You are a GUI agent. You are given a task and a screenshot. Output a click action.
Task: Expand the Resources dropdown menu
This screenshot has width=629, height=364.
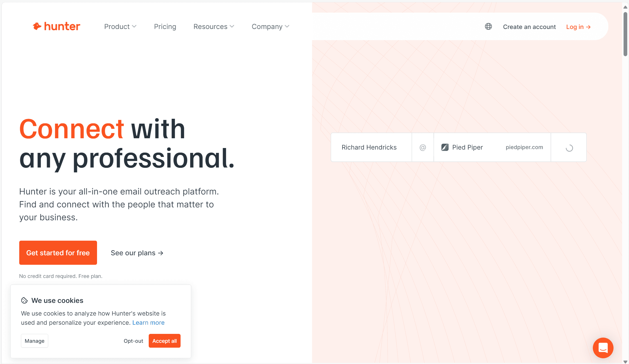214,26
